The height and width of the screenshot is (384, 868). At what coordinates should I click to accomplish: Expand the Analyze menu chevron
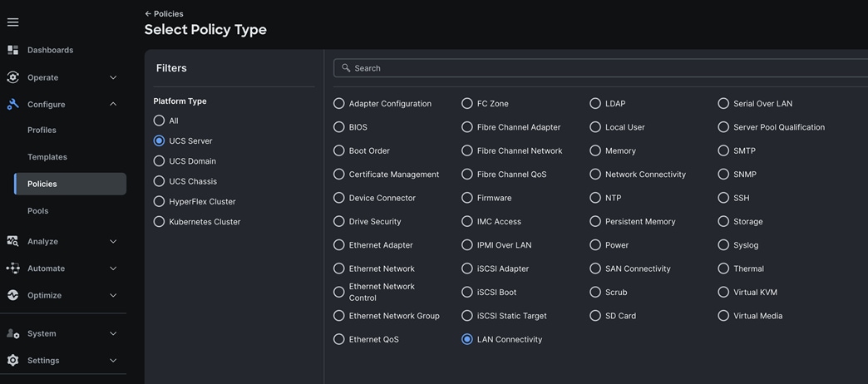(113, 241)
